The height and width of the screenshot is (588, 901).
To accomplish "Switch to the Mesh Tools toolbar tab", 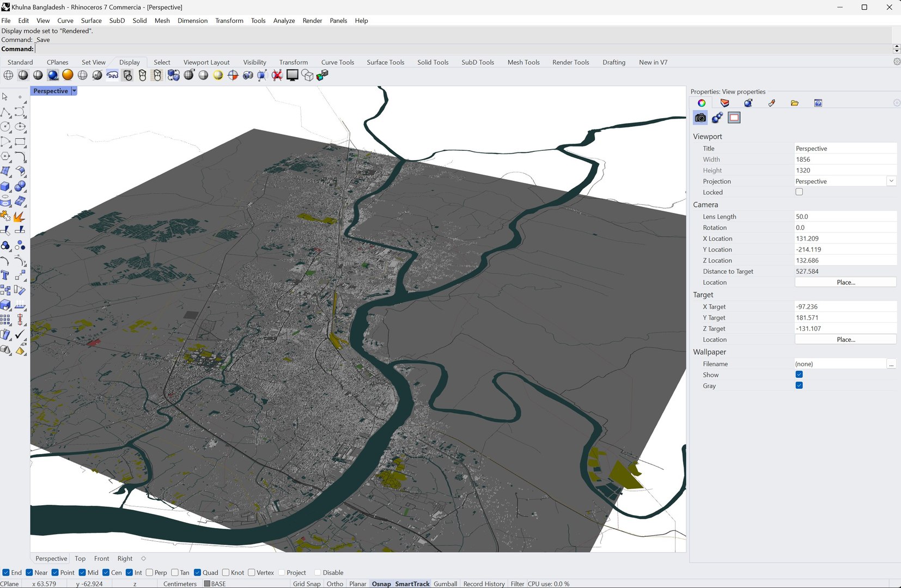I will [523, 62].
